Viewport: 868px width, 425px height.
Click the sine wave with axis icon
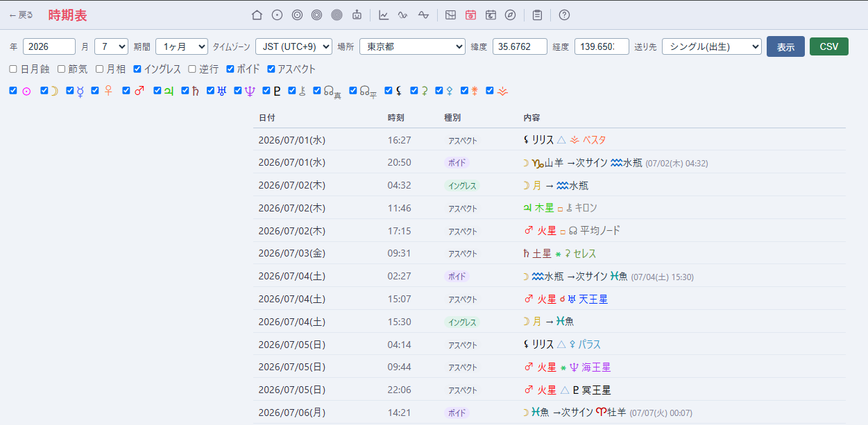tap(423, 15)
